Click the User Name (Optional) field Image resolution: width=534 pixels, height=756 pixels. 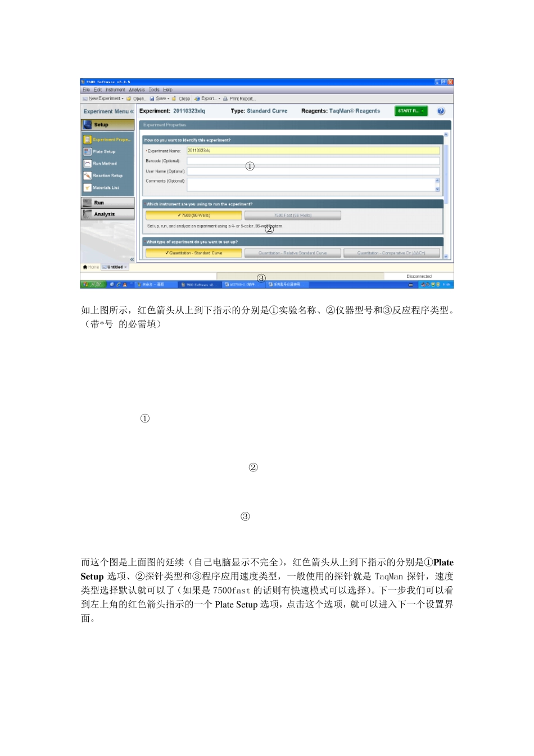[313, 171]
